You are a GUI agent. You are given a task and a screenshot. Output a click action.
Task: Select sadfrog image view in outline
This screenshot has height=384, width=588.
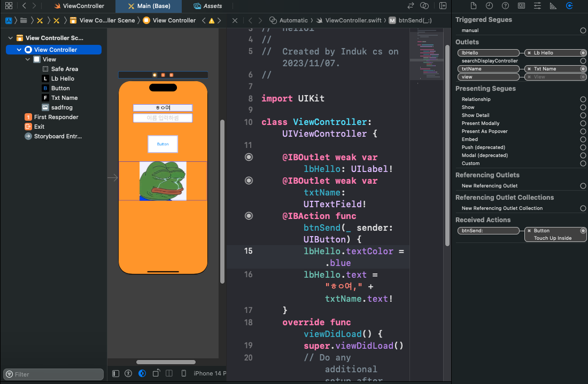click(x=57, y=107)
